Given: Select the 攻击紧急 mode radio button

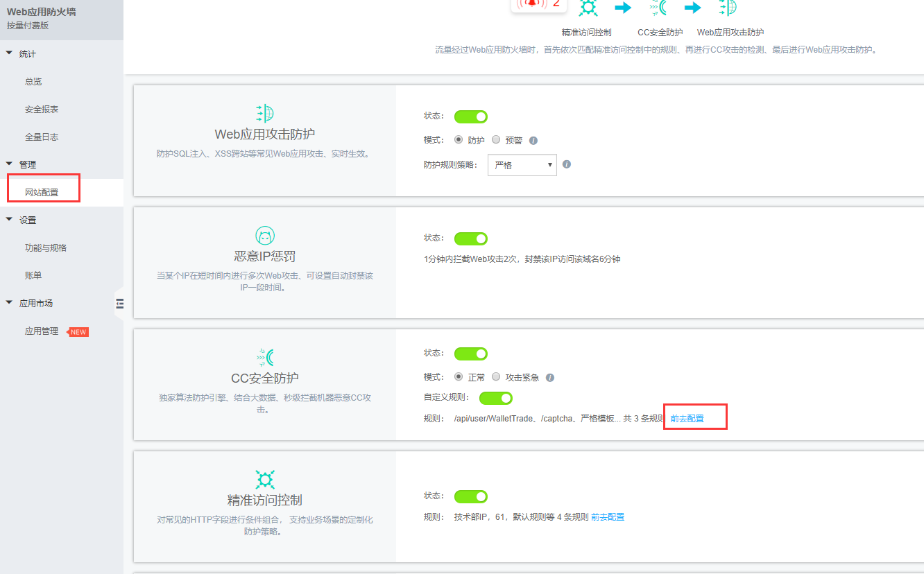Looking at the screenshot, I should click(x=496, y=377).
